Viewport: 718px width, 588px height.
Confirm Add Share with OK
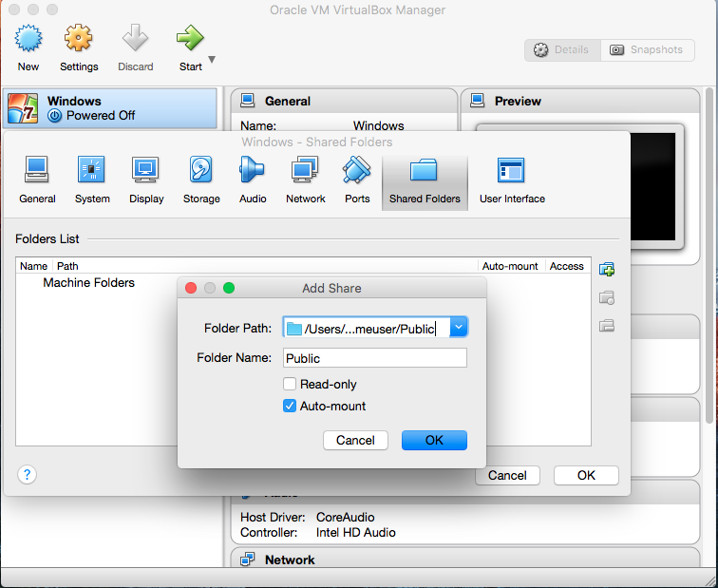[x=434, y=440]
